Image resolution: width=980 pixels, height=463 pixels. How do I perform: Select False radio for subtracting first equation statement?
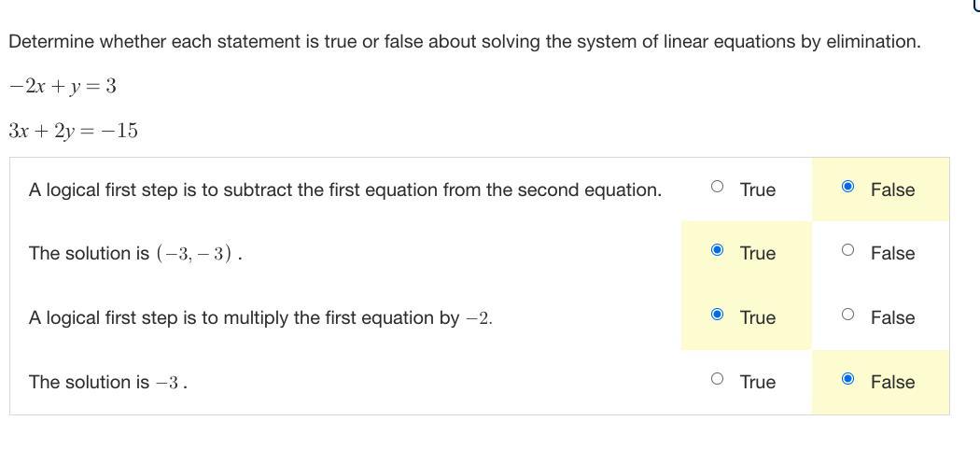(847, 186)
